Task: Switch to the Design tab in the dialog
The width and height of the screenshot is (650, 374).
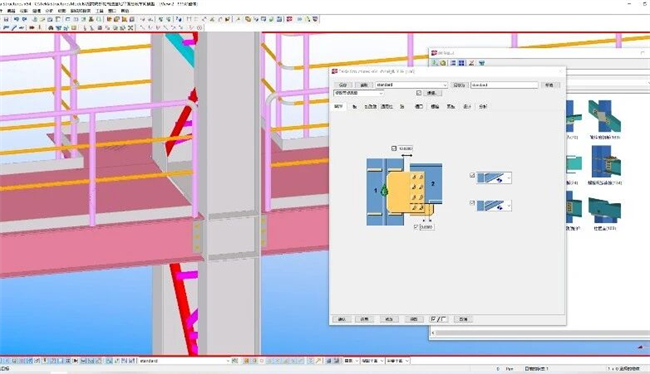Action: (x=467, y=107)
